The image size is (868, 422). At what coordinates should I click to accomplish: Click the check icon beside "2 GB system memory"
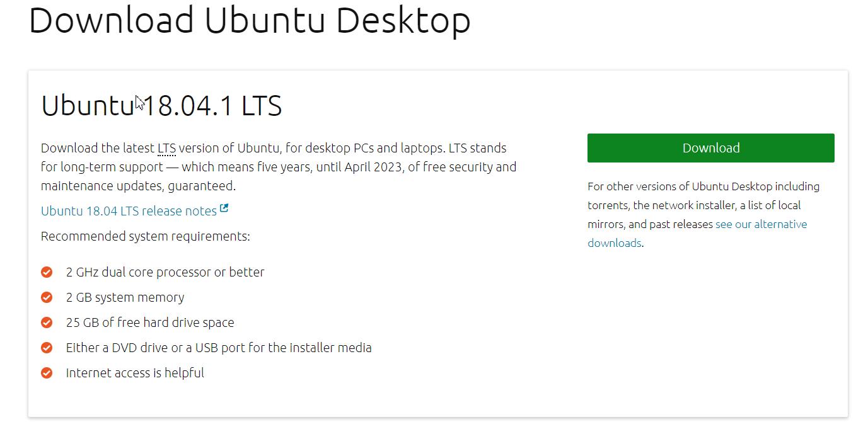click(47, 297)
